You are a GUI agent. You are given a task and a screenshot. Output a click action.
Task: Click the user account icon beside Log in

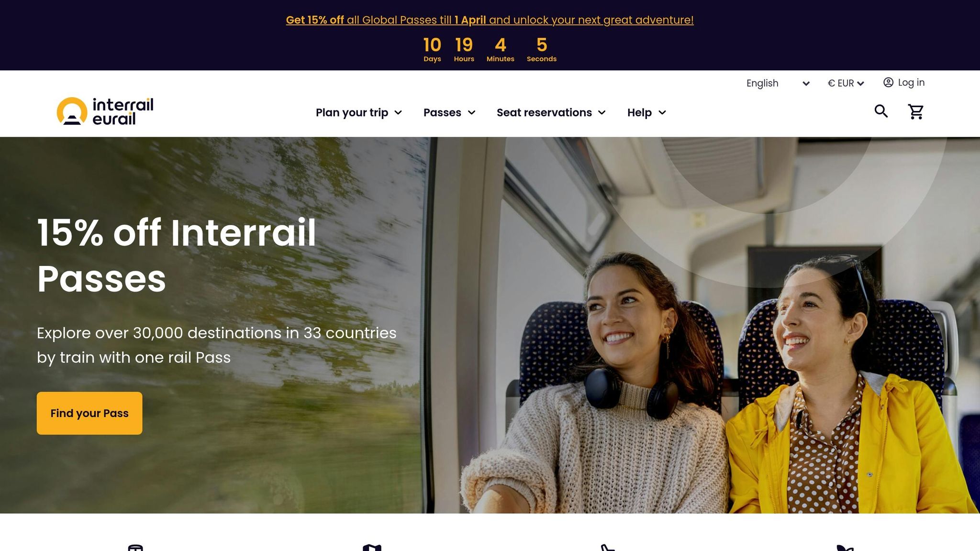pos(888,82)
